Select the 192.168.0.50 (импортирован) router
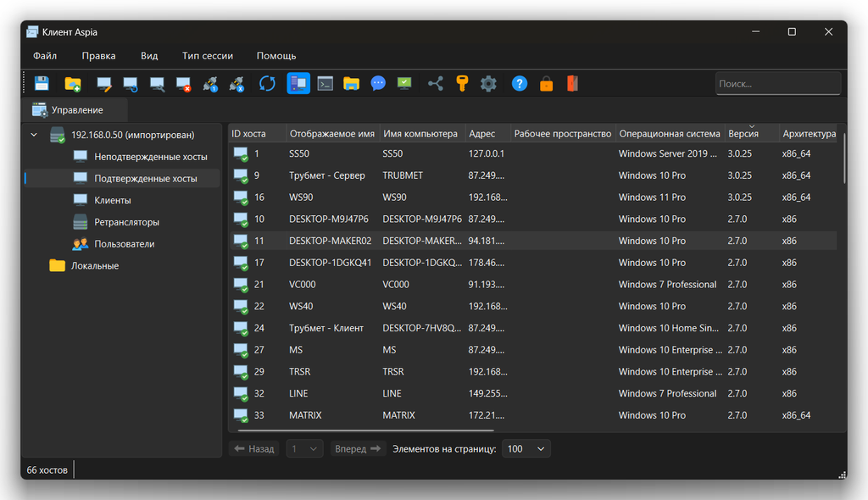 133,135
